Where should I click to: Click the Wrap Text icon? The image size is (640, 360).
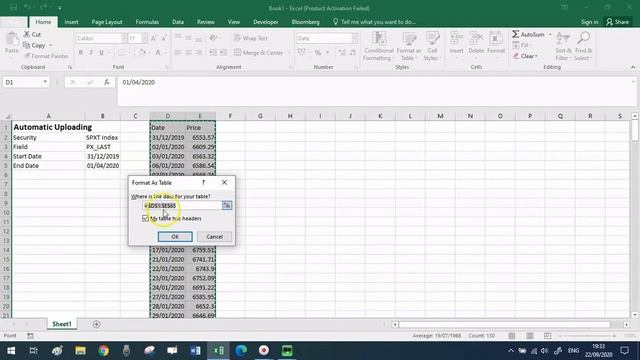(x=238, y=38)
